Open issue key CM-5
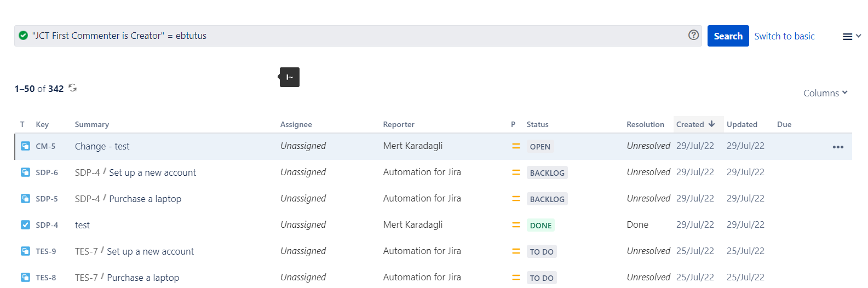 click(x=45, y=146)
